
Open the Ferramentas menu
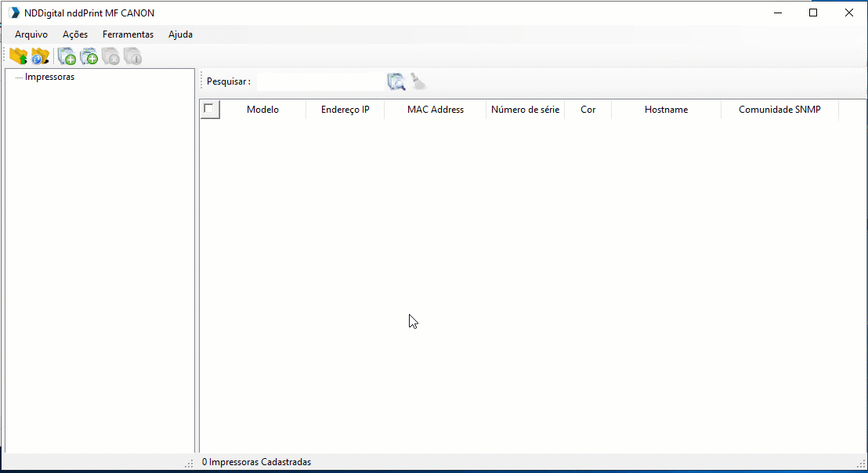coord(128,34)
